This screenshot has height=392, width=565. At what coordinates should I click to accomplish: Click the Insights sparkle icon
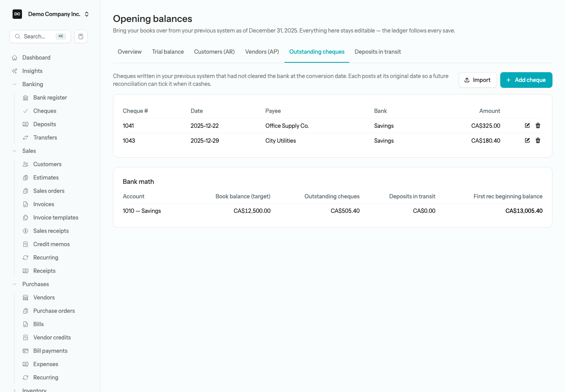tap(15, 71)
